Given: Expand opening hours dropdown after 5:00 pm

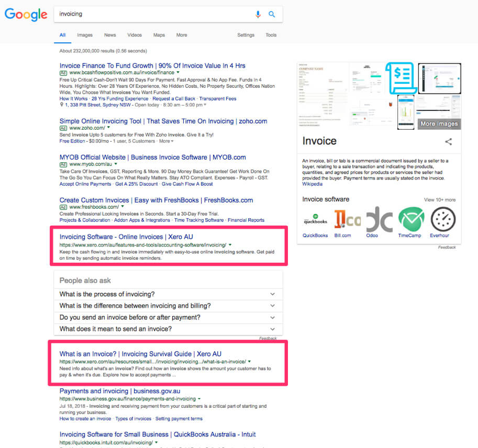Looking at the screenshot, I should [x=205, y=105].
